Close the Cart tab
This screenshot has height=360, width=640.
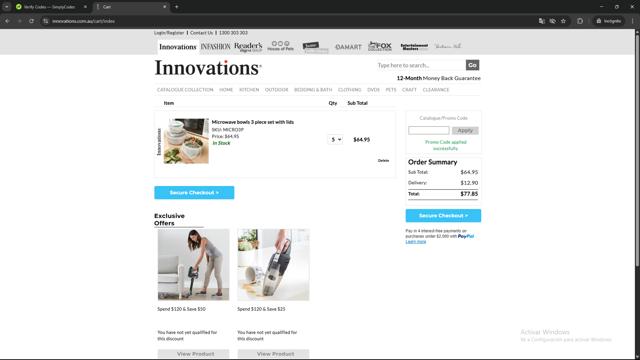(x=164, y=7)
